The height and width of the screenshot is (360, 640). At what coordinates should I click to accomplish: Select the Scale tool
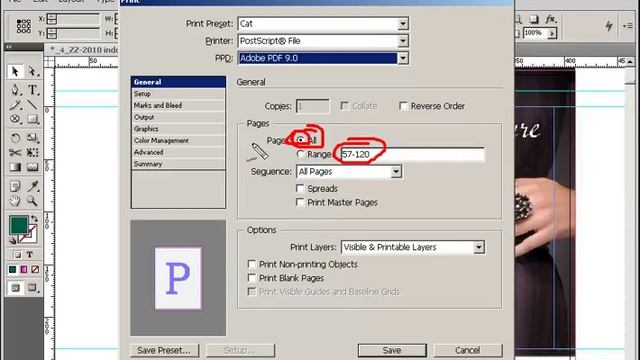pyautogui.click(x=32, y=138)
